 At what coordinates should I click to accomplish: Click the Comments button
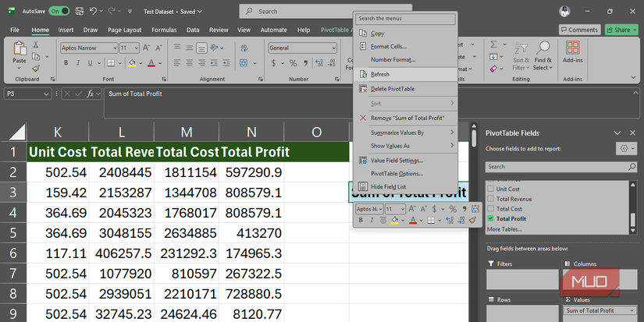[579, 30]
